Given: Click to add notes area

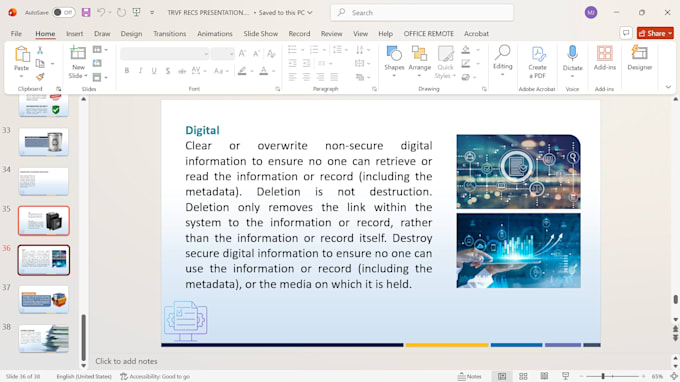Looking at the screenshot, I should 126,361.
